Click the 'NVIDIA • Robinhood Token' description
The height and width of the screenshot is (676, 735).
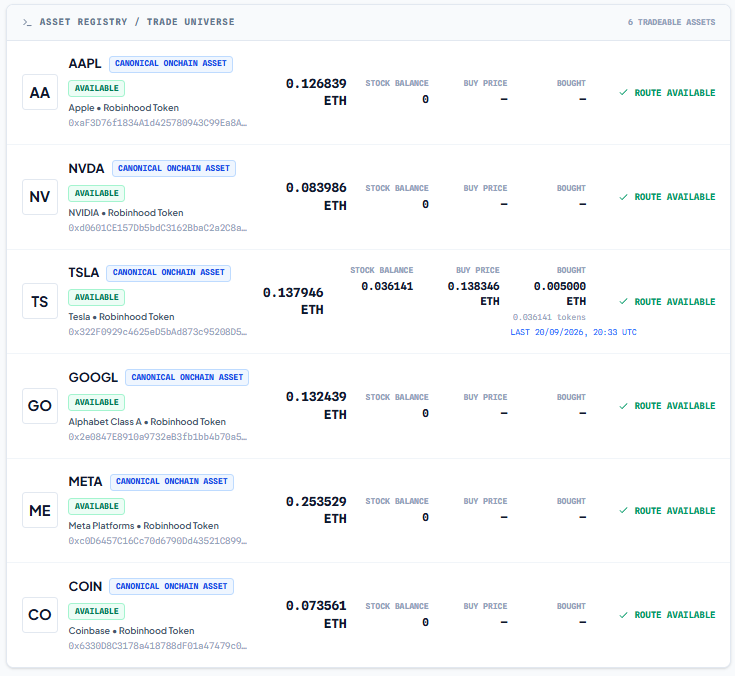coord(126,213)
